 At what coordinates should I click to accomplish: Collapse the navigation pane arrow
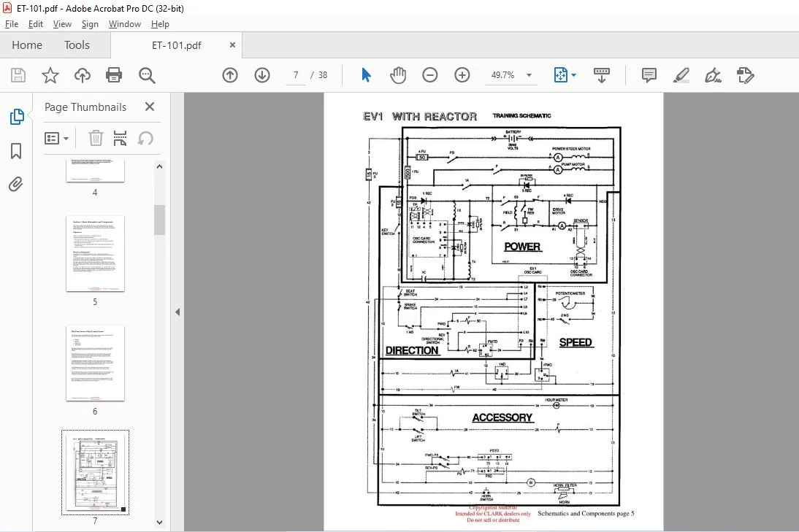point(177,312)
